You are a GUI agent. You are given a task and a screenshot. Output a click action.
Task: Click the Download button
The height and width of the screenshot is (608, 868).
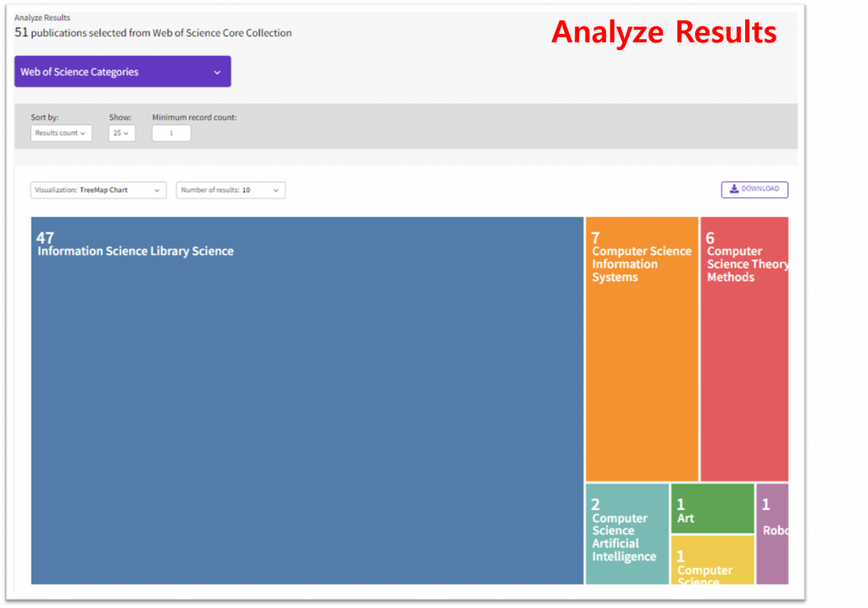(x=754, y=189)
